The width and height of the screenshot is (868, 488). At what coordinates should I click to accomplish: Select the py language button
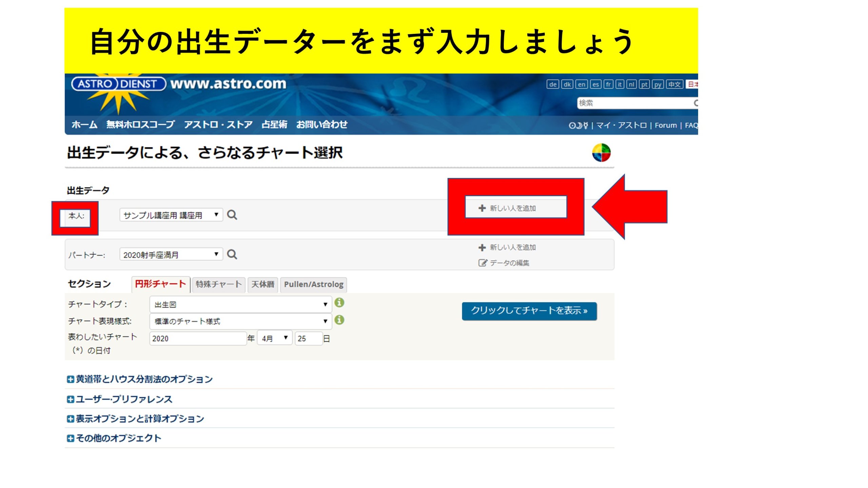coord(658,84)
